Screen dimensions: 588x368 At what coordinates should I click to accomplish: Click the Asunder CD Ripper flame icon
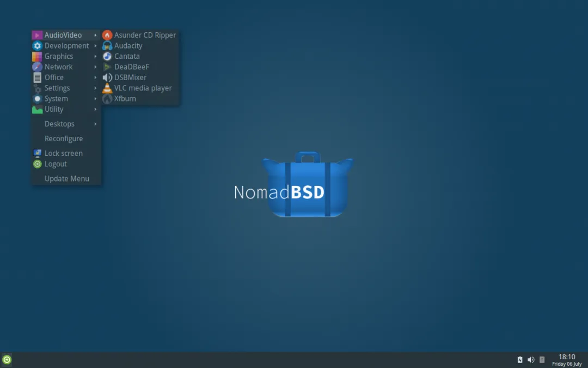pos(107,35)
